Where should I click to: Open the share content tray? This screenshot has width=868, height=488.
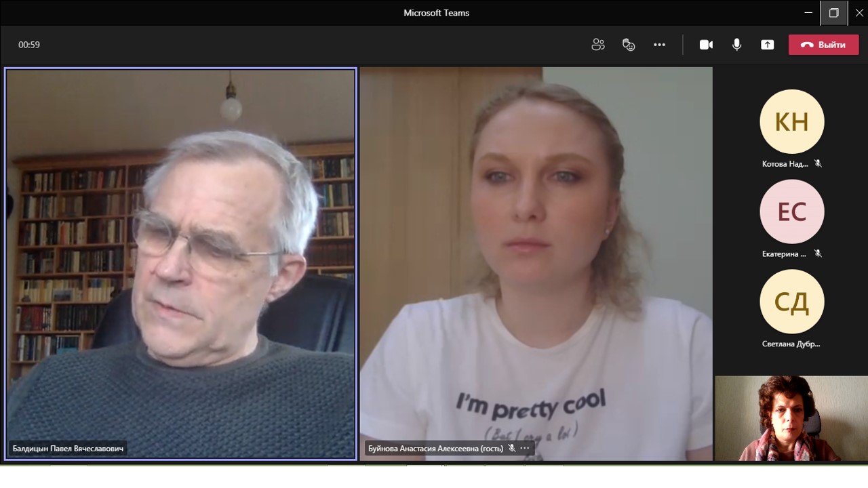click(767, 45)
